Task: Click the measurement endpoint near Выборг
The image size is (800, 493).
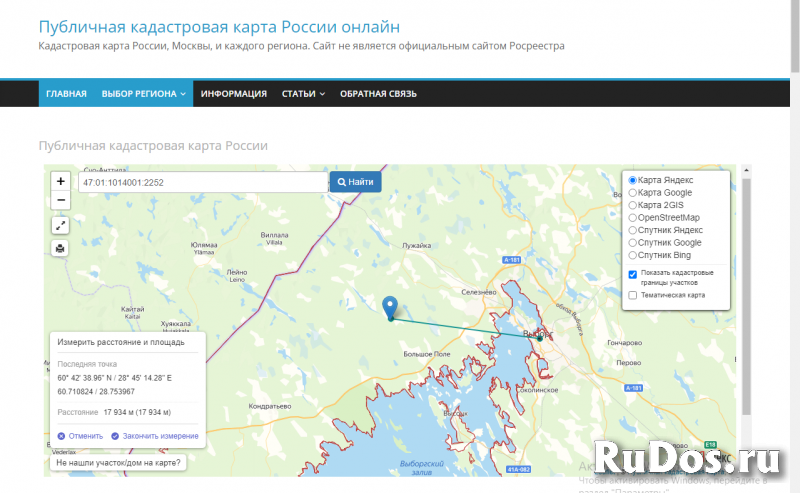Action: pyautogui.click(x=540, y=338)
